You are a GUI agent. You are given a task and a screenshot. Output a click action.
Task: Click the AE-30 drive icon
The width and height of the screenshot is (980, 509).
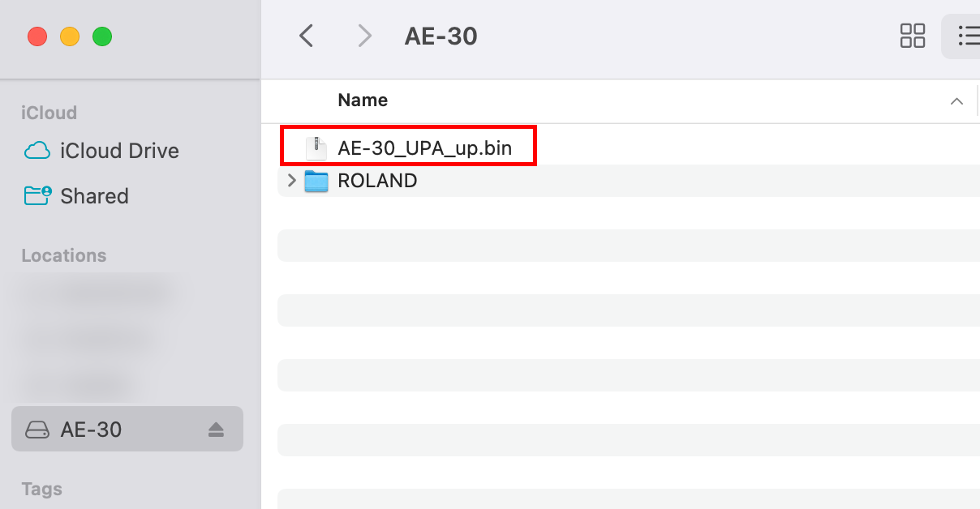[37, 430]
